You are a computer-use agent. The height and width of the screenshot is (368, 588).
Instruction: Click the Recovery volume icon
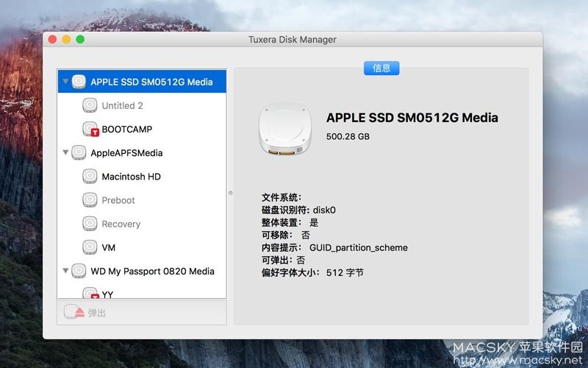click(x=90, y=224)
